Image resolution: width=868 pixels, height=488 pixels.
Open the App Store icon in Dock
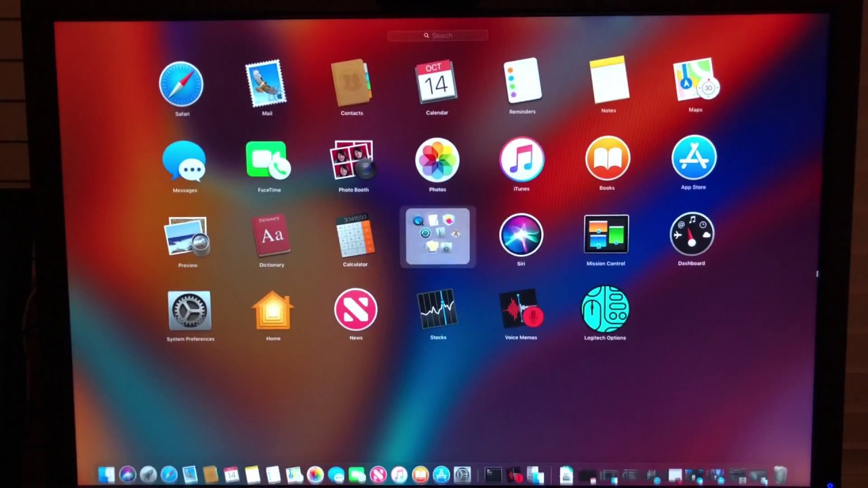[x=441, y=476]
